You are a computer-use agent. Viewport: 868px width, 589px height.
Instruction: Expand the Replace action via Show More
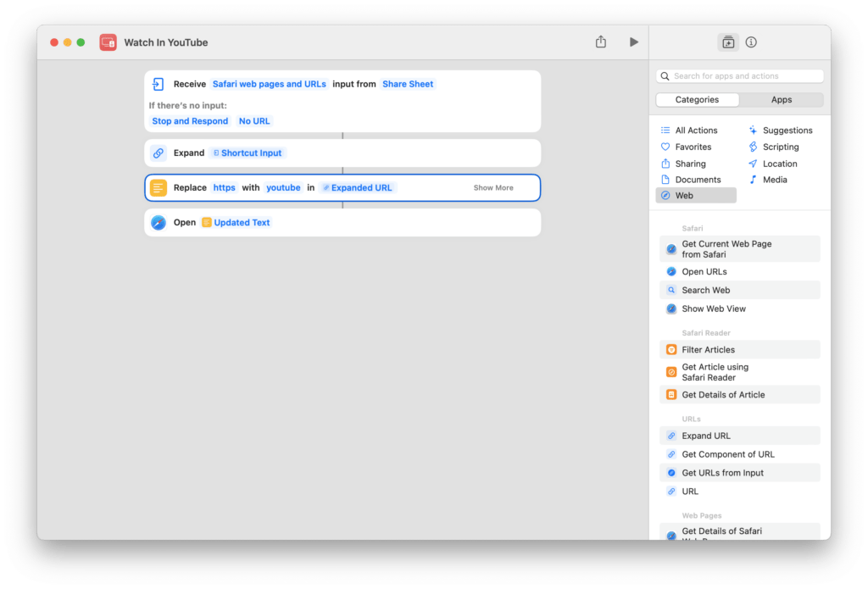click(492, 187)
